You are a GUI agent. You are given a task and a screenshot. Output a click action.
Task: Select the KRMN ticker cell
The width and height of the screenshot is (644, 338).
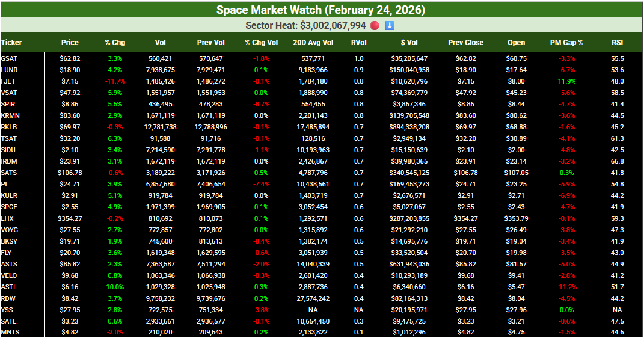[10, 116]
